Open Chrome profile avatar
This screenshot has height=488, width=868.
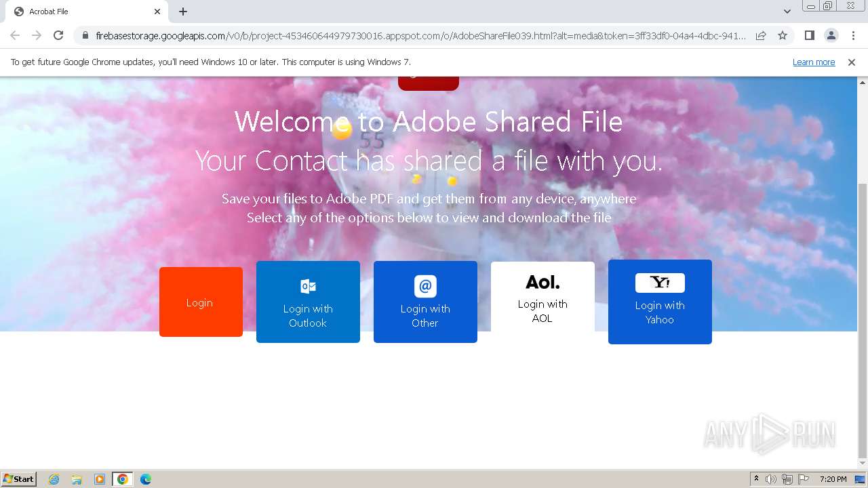(831, 35)
